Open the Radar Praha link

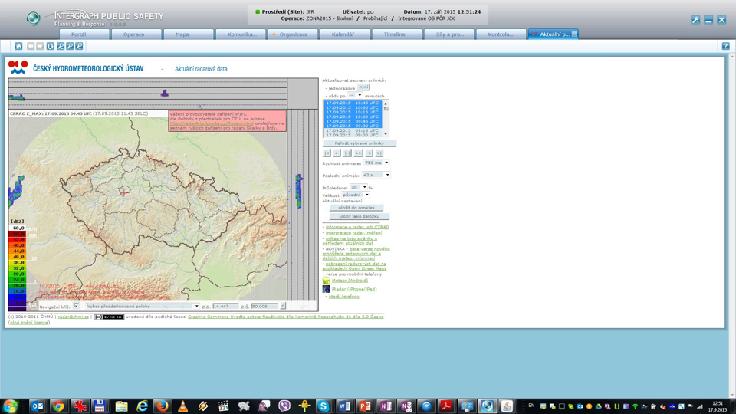coord(353,289)
